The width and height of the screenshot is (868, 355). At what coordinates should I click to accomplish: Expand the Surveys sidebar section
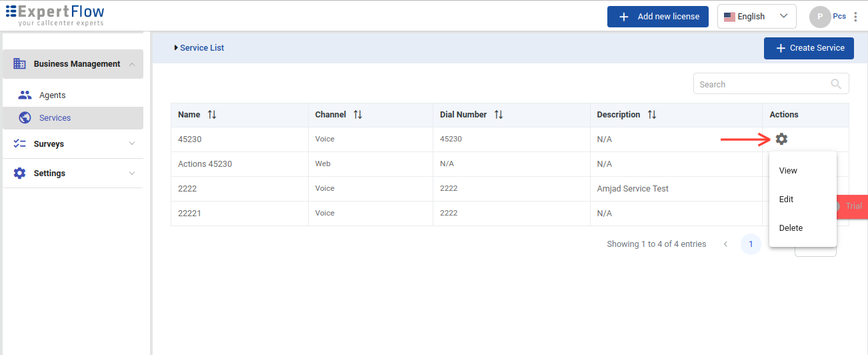[x=73, y=144]
